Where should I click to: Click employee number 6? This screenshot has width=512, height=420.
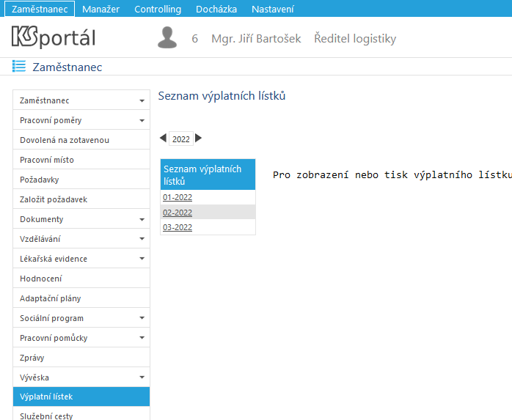pos(194,39)
